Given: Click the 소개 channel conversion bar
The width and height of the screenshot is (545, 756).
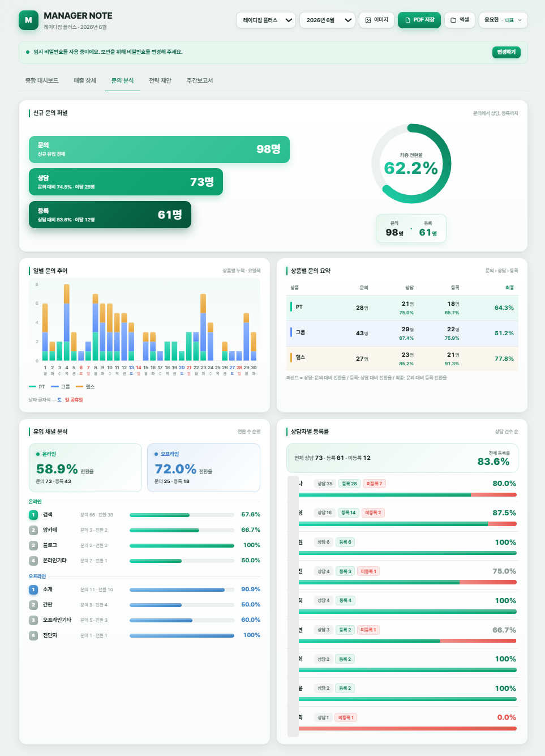Looking at the screenshot, I should pyautogui.click(x=182, y=590).
